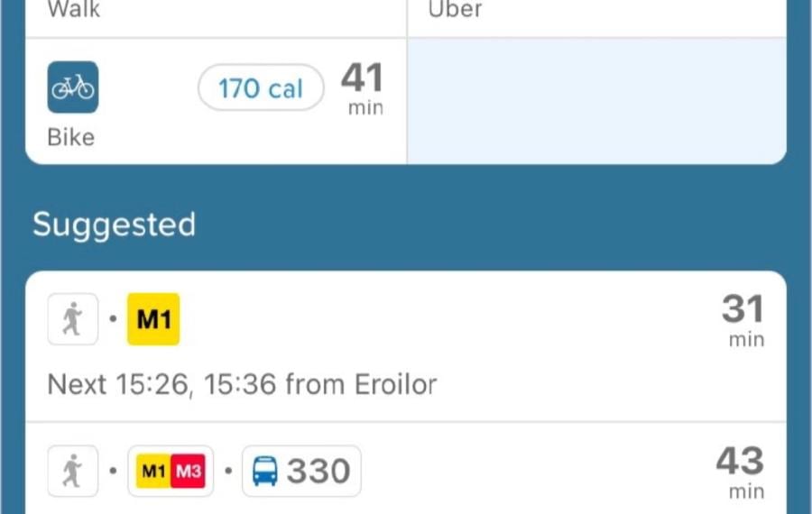Open the 43 min route duration
The width and height of the screenshot is (812, 514).
740,471
